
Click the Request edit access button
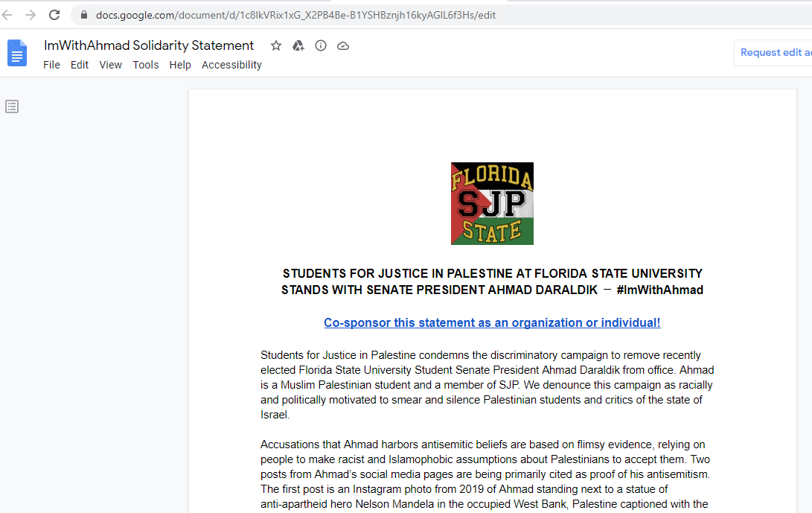tap(775, 52)
